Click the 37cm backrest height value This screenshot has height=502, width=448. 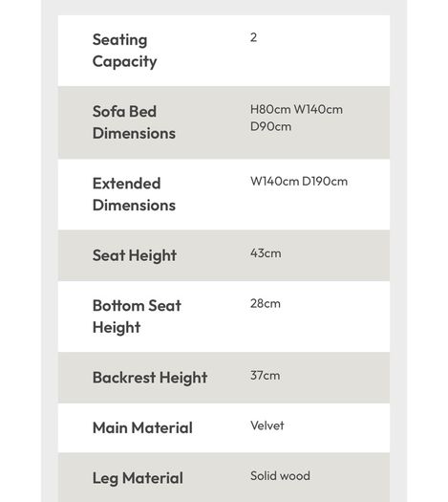[x=266, y=375]
